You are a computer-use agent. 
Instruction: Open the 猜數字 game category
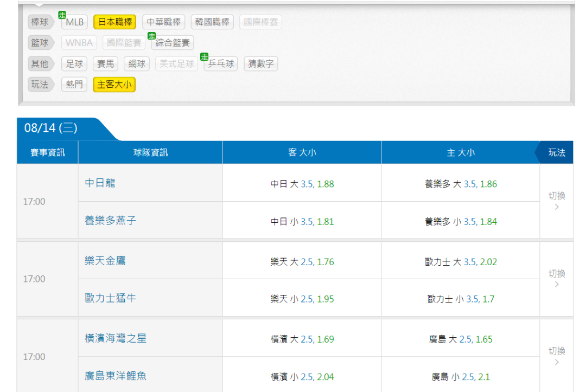pyautogui.click(x=260, y=64)
